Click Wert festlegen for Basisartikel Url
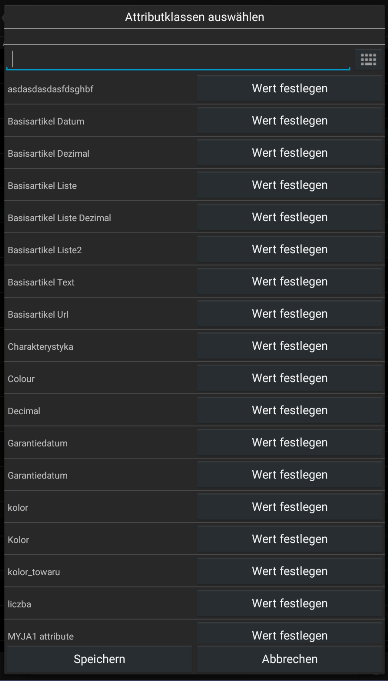The width and height of the screenshot is (388, 681). click(x=289, y=314)
